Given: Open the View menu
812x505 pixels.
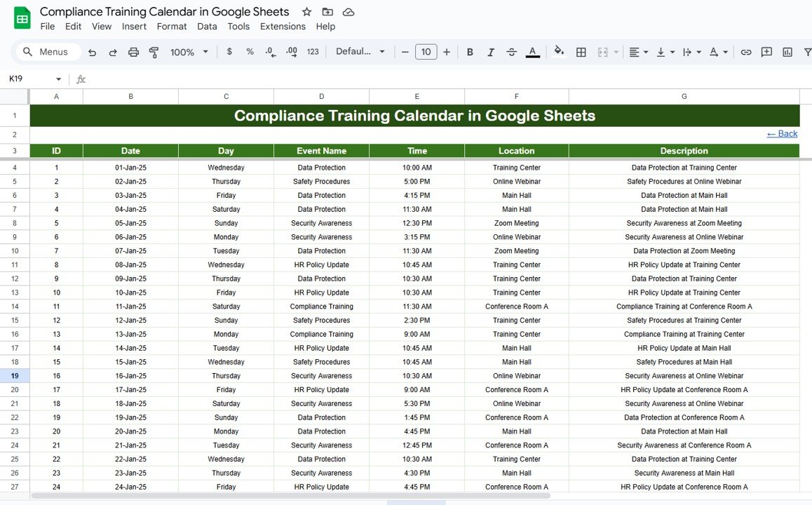Looking at the screenshot, I should tap(102, 27).
